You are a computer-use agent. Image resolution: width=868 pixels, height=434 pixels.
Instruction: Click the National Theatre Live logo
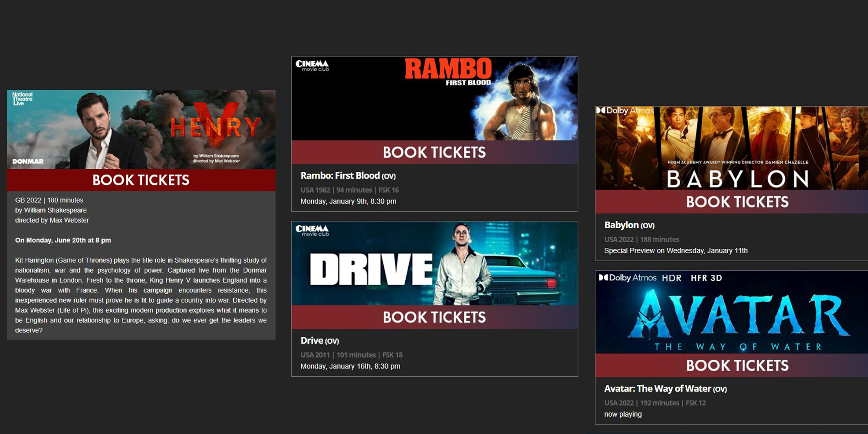point(22,99)
